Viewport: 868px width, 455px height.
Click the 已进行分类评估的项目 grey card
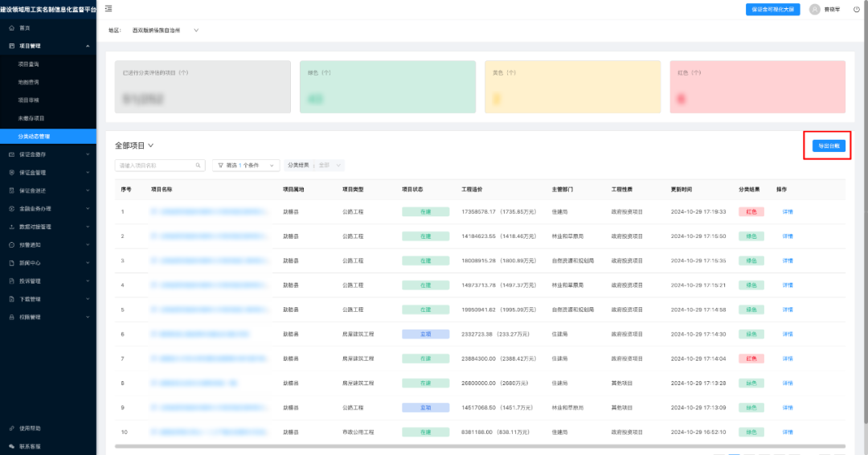tap(203, 87)
